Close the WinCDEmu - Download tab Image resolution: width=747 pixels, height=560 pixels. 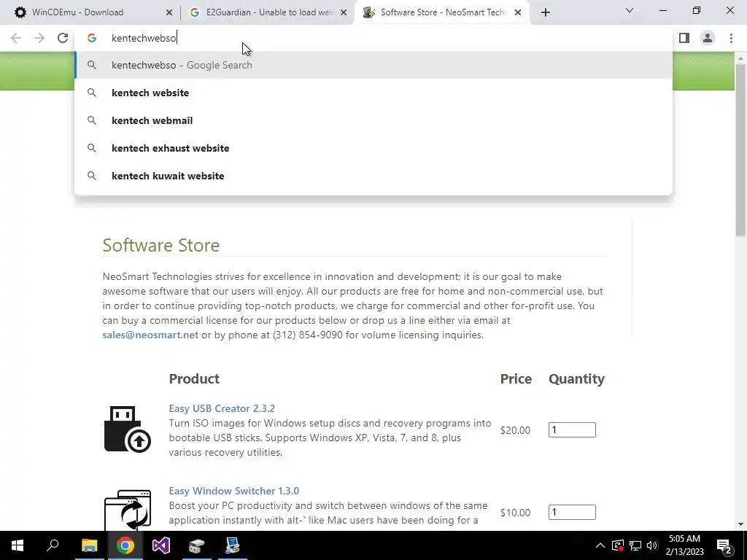pos(169,13)
